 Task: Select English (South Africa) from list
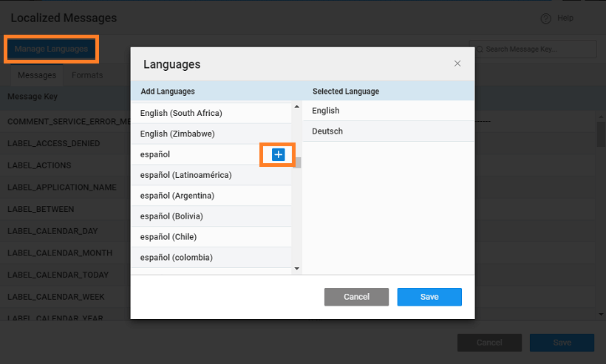pos(181,113)
